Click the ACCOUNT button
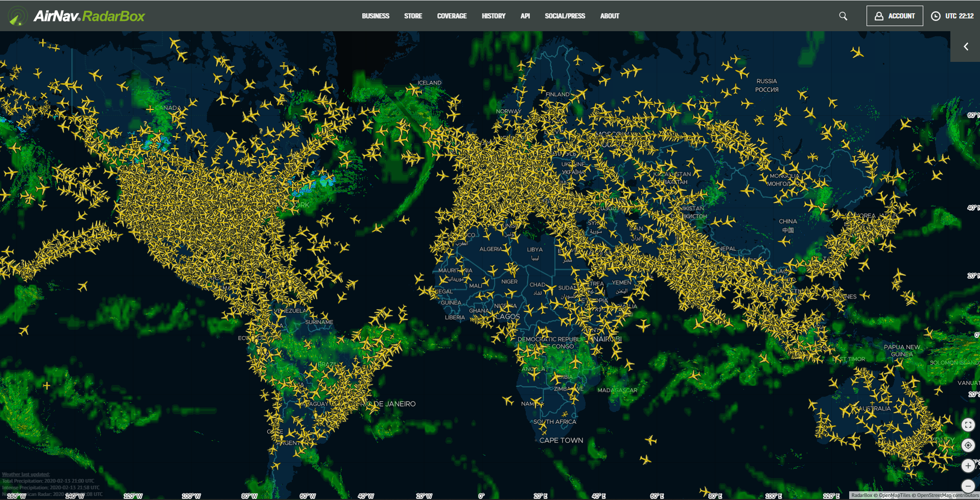This screenshot has width=980, height=500. [895, 16]
